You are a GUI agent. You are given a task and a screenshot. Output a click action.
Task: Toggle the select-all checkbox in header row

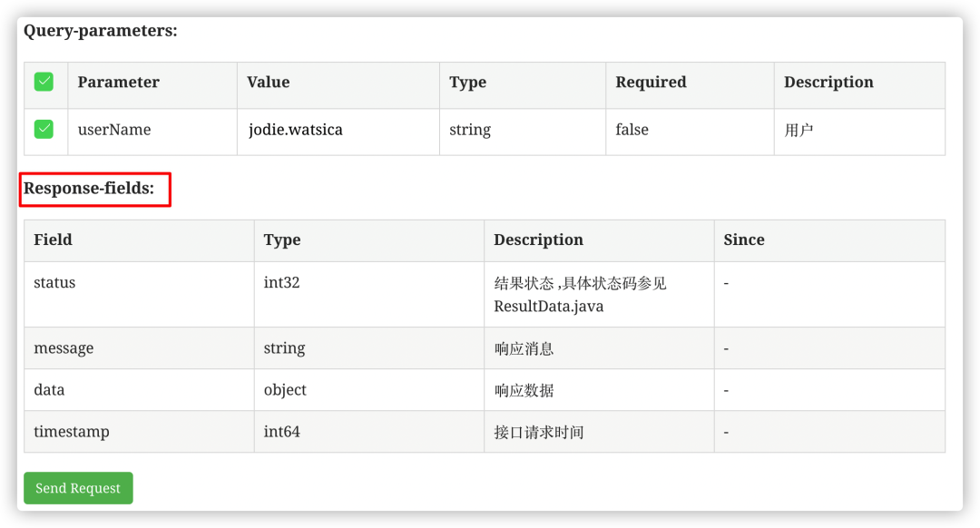(x=44, y=82)
